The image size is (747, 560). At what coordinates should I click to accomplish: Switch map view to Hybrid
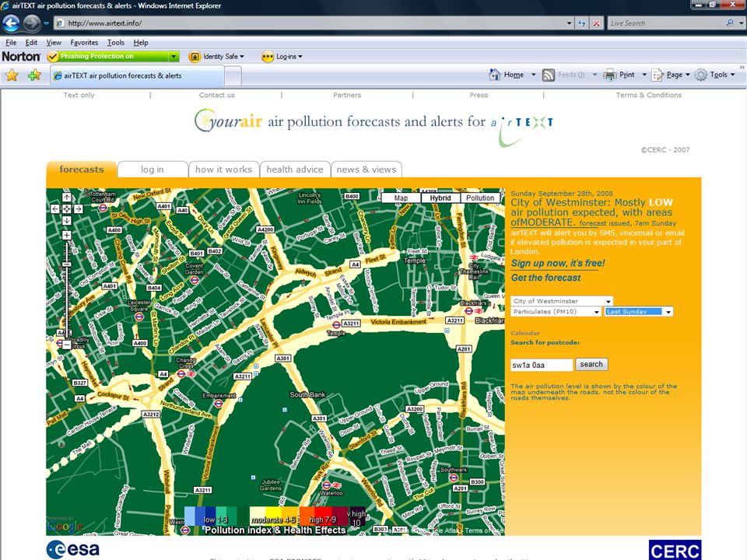click(x=440, y=198)
